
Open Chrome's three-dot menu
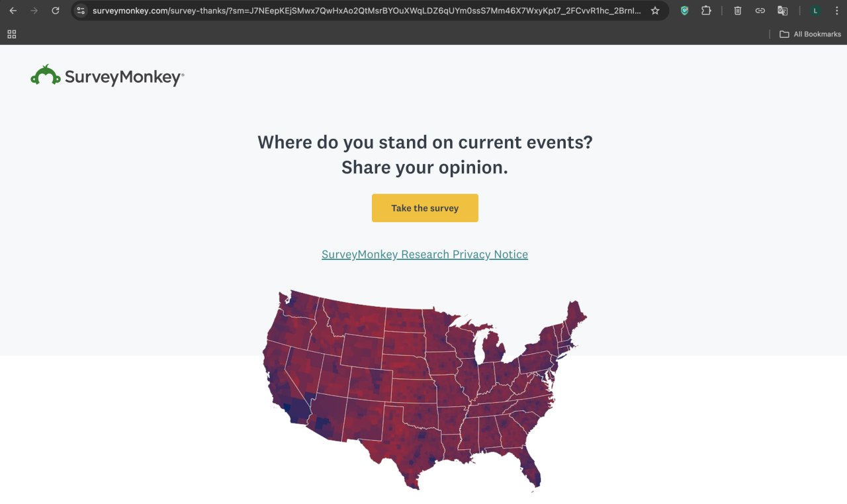(836, 11)
